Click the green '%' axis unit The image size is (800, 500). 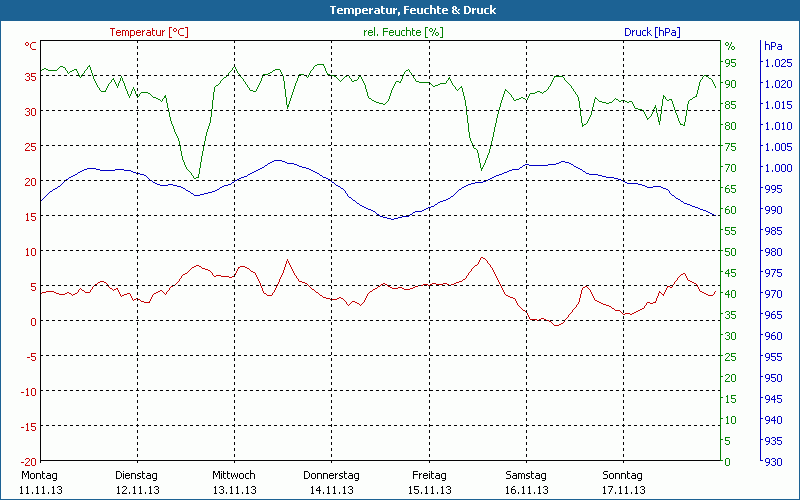(x=730, y=46)
